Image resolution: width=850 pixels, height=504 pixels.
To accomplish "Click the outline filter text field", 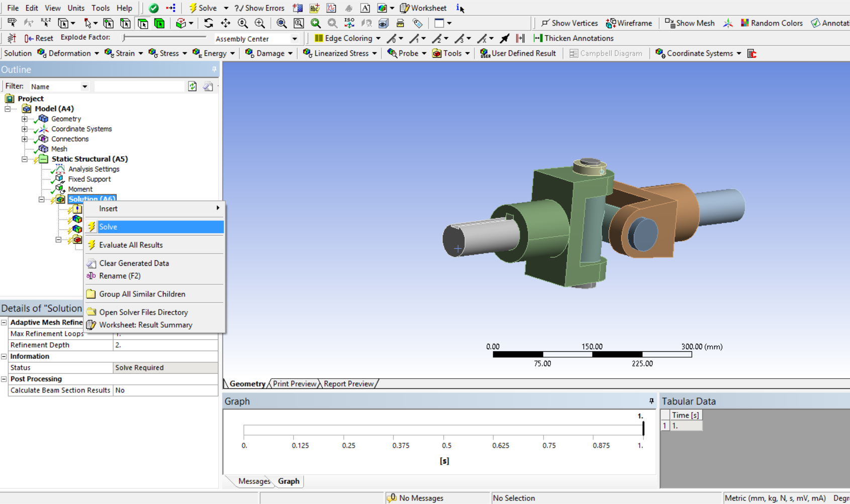I will [139, 86].
